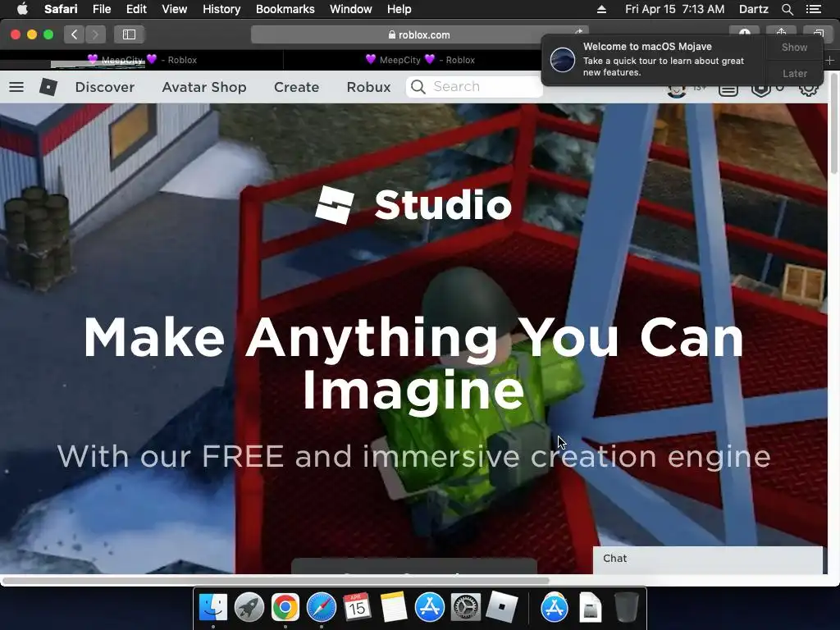Screen dimensions: 840x630
Task: Toggle Safari's sidebar button
Action: (129, 34)
